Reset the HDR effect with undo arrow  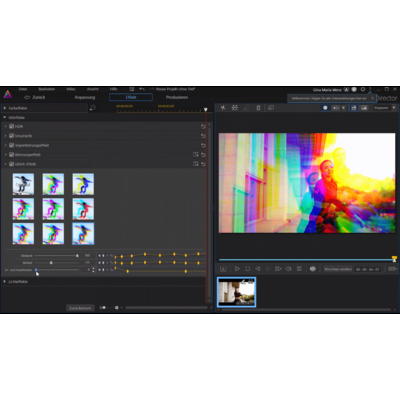point(203,127)
